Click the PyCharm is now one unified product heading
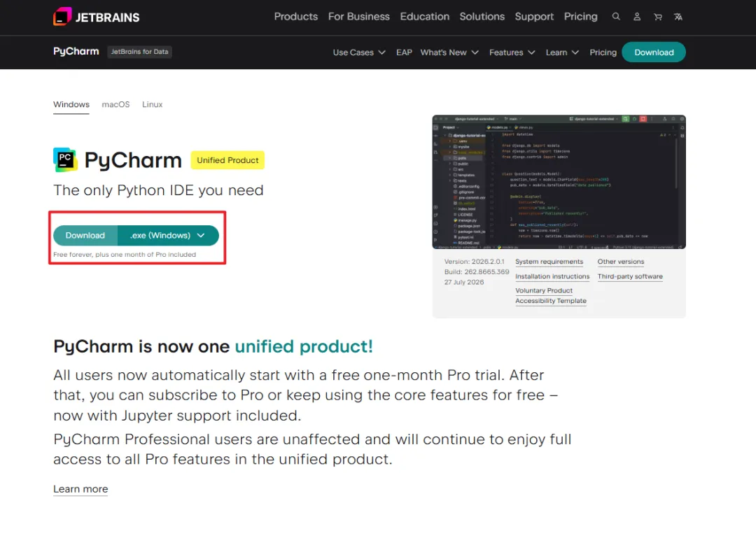 pos(213,346)
